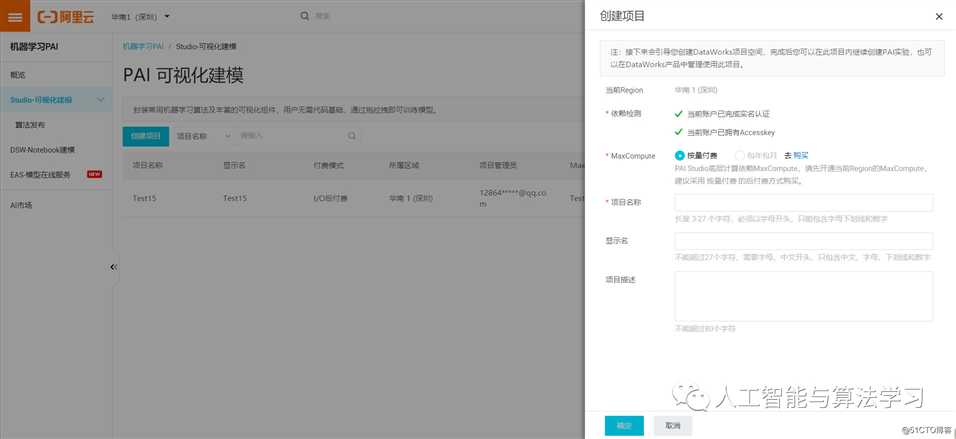Select the 包年包月 radio option
956x439 pixels.
(740, 156)
